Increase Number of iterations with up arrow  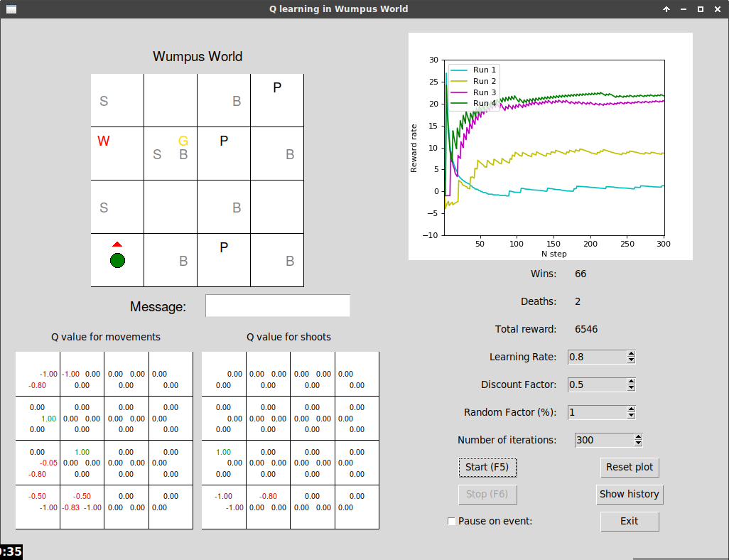tap(638, 437)
